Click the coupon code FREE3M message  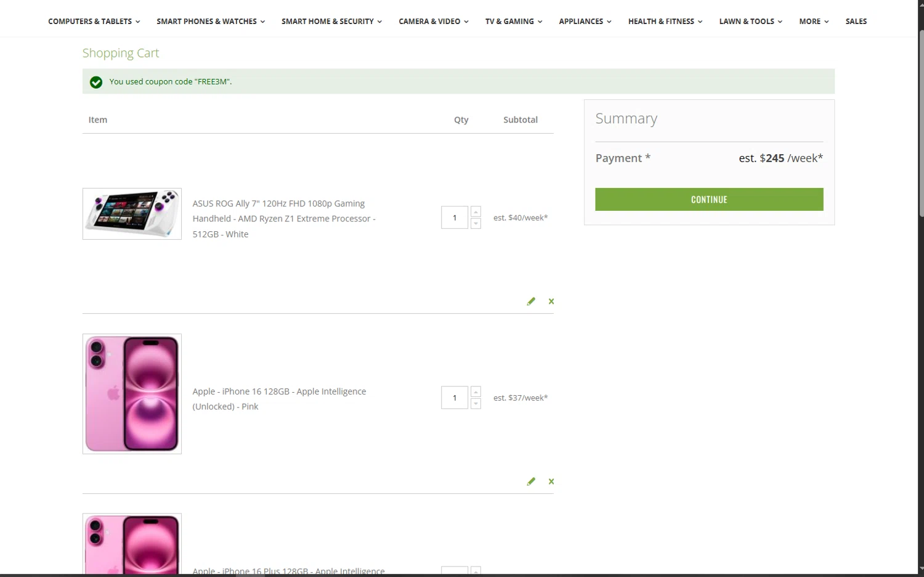[171, 81]
